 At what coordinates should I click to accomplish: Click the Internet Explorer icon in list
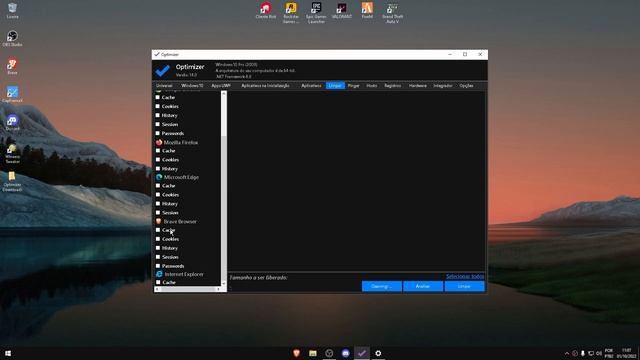pyautogui.click(x=159, y=274)
